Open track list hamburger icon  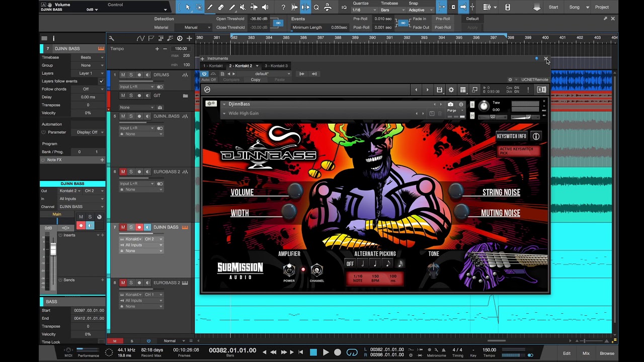tap(44, 38)
